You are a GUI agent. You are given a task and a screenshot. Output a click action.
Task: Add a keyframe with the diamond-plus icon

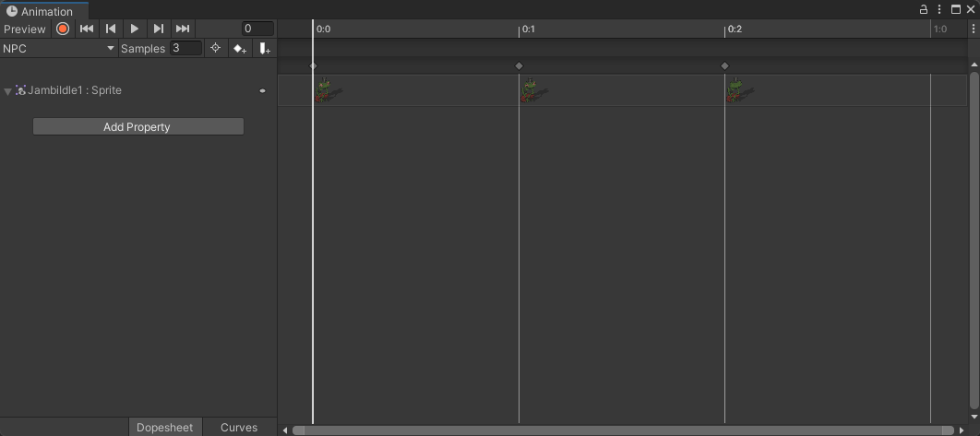239,48
